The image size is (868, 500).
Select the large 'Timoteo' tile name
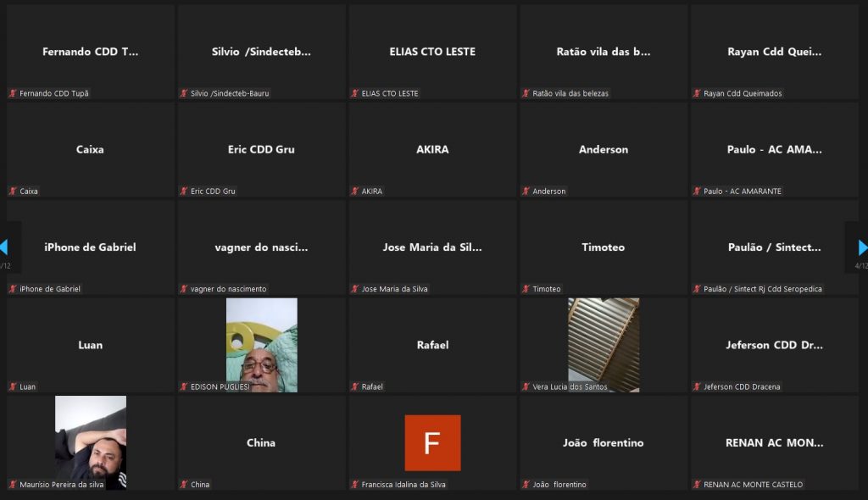click(604, 247)
